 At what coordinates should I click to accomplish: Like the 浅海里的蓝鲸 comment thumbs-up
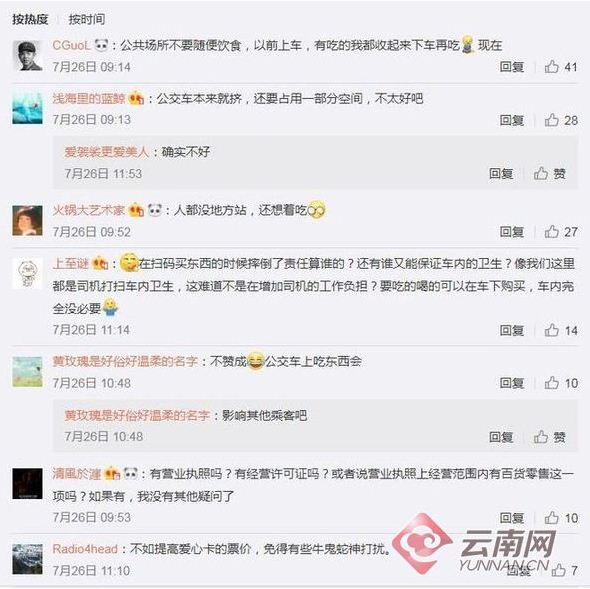coord(560,120)
